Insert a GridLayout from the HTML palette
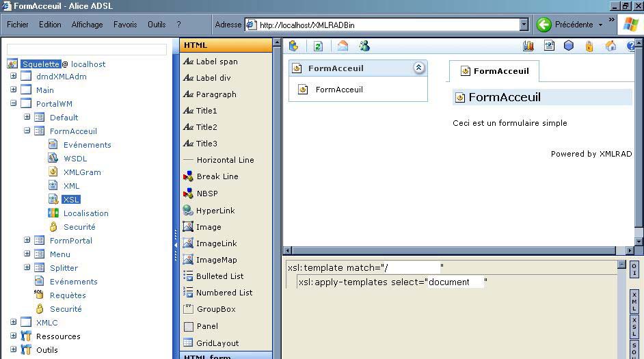644x359 pixels. tap(217, 343)
